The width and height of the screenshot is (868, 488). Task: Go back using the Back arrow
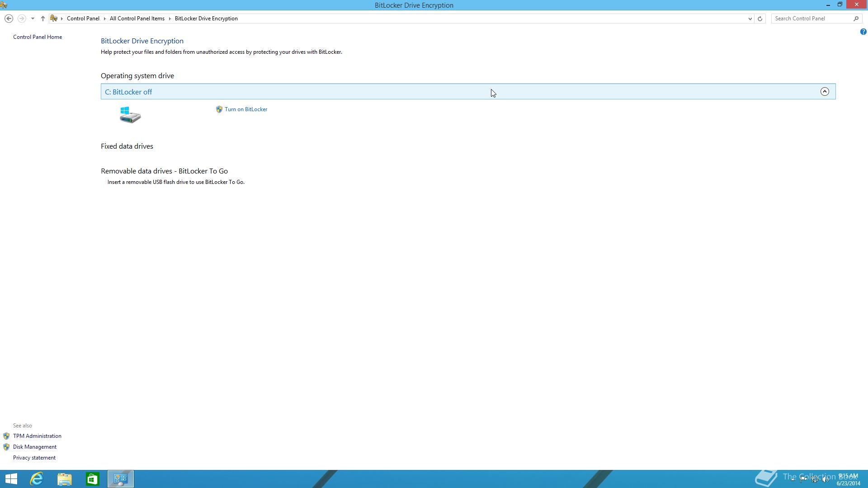(9, 19)
